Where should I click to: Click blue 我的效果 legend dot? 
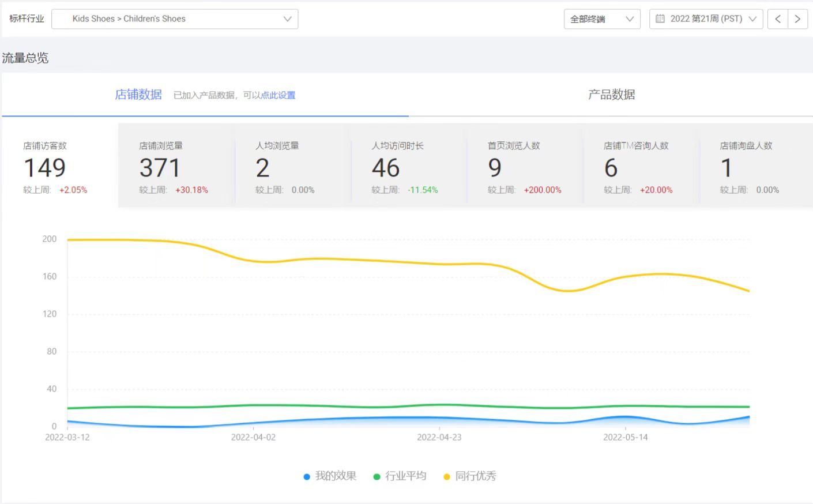click(x=307, y=477)
